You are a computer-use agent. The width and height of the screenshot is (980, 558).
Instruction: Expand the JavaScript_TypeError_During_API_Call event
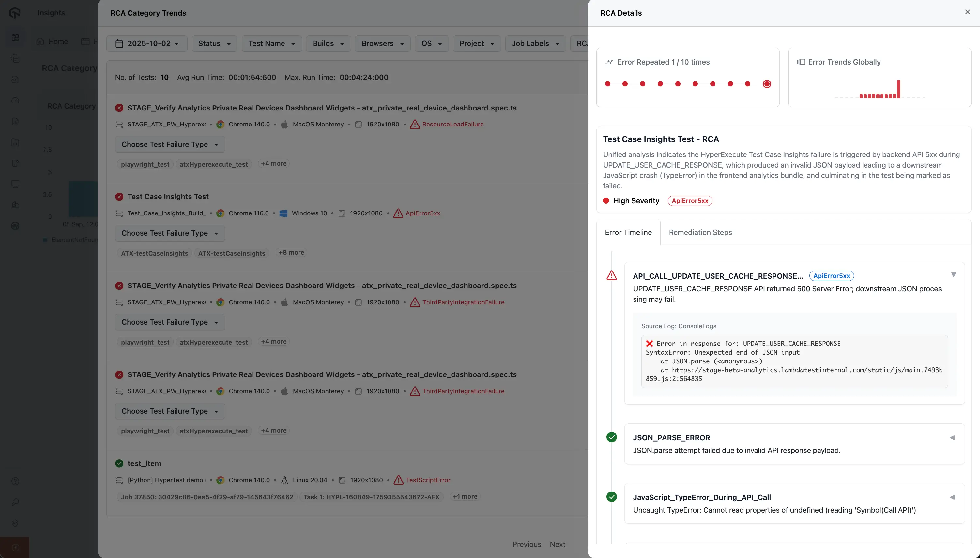(x=952, y=497)
